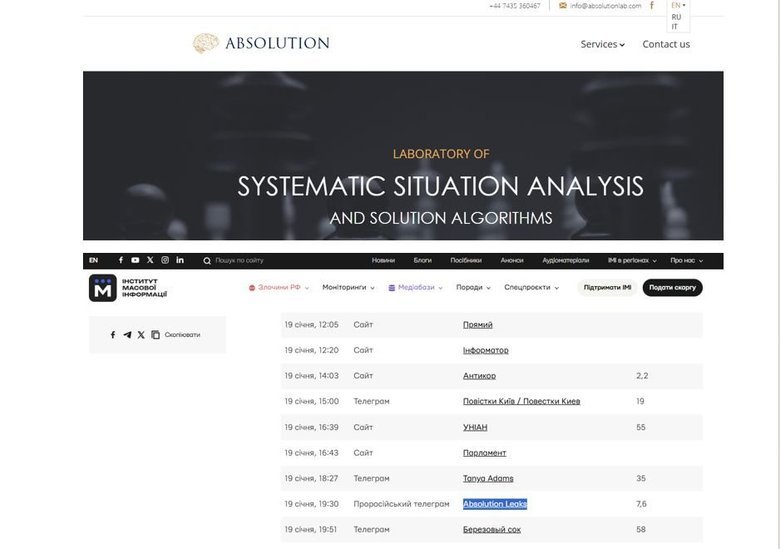Image resolution: width=780 pixels, height=549 pixels.
Task: Click the Подати скаргу button
Action: [x=673, y=287]
